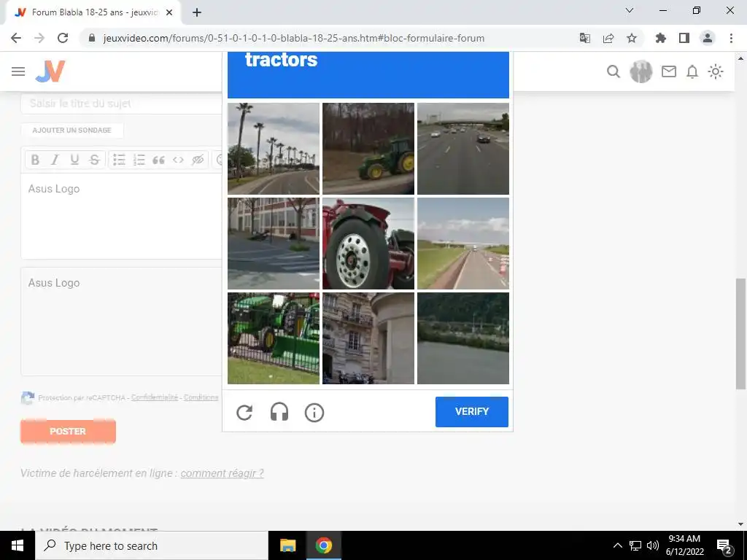Insert spoiler with crossed eye icon
The height and width of the screenshot is (560, 747).
[x=198, y=160]
